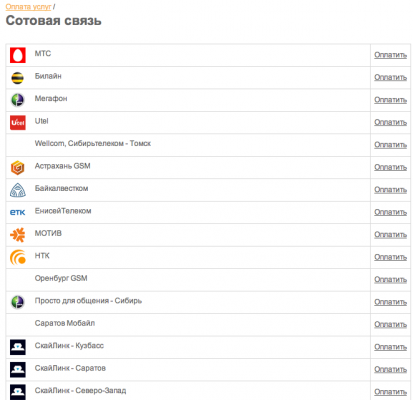Image resolution: width=413 pixels, height=400 pixels.
Task: Click the СкайЛинк - Кузбасс logo
Action: (18, 347)
